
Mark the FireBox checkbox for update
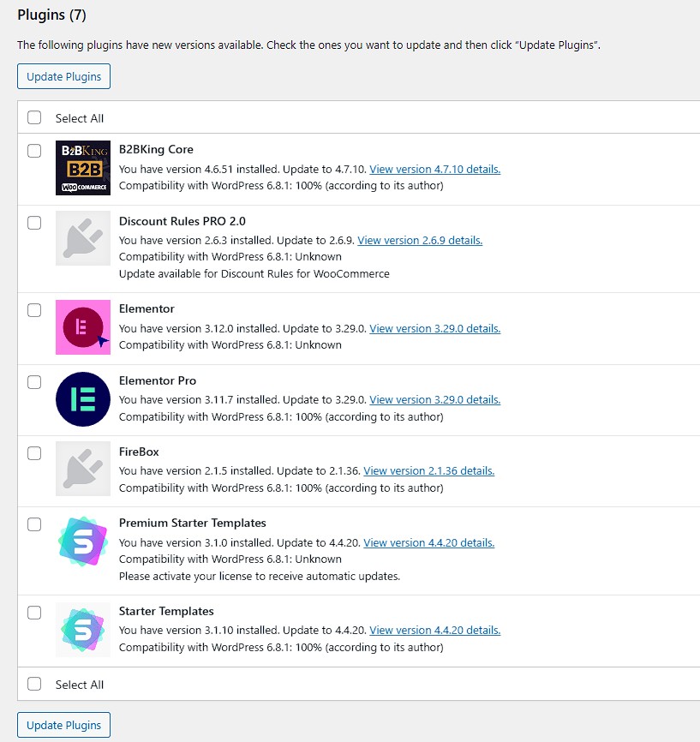point(34,453)
